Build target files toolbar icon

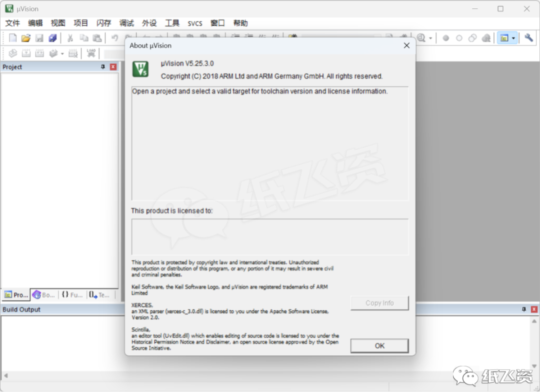[26, 53]
